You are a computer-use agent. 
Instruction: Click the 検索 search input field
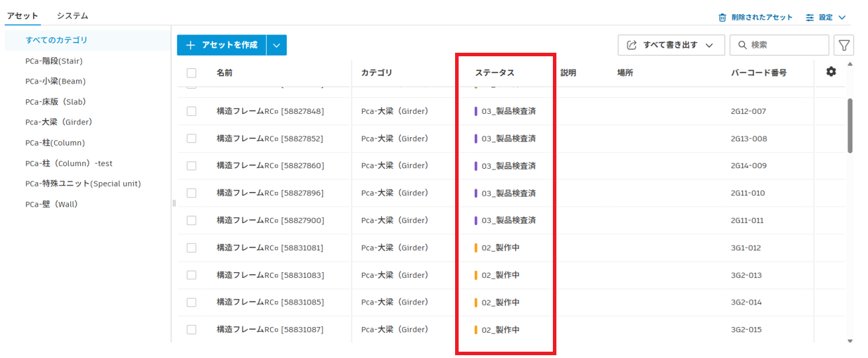pyautogui.click(x=779, y=45)
